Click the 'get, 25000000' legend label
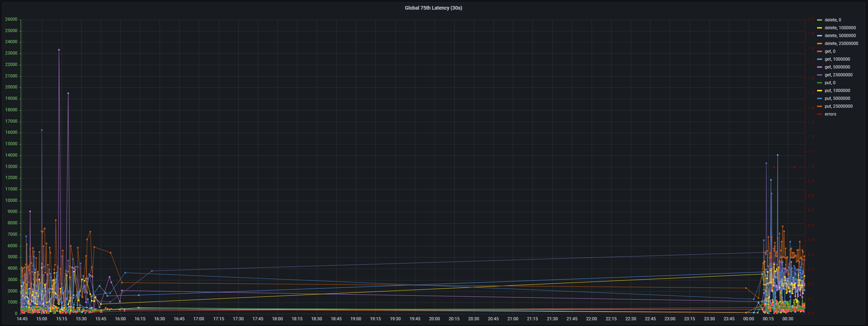The image size is (868, 326). point(838,75)
